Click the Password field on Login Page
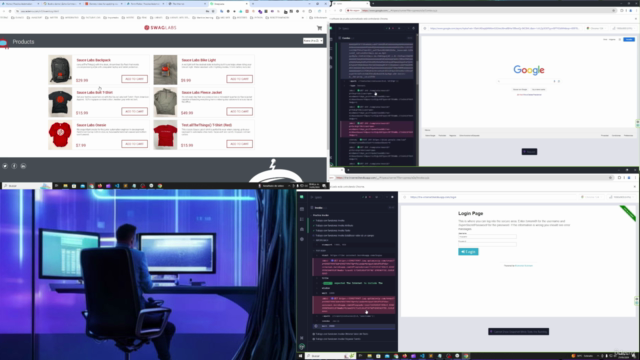The width and height of the screenshot is (640, 360). 487,244
